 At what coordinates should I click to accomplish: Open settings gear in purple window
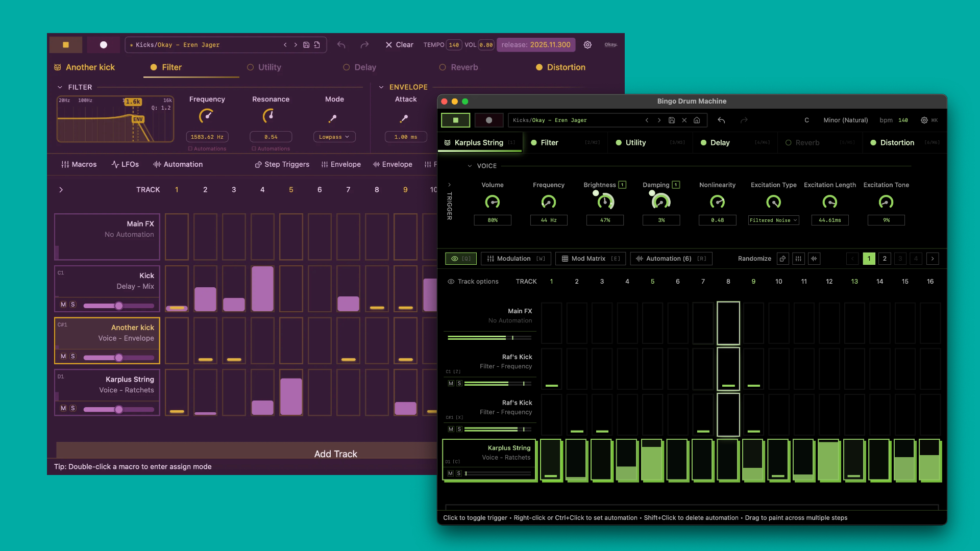tap(587, 45)
